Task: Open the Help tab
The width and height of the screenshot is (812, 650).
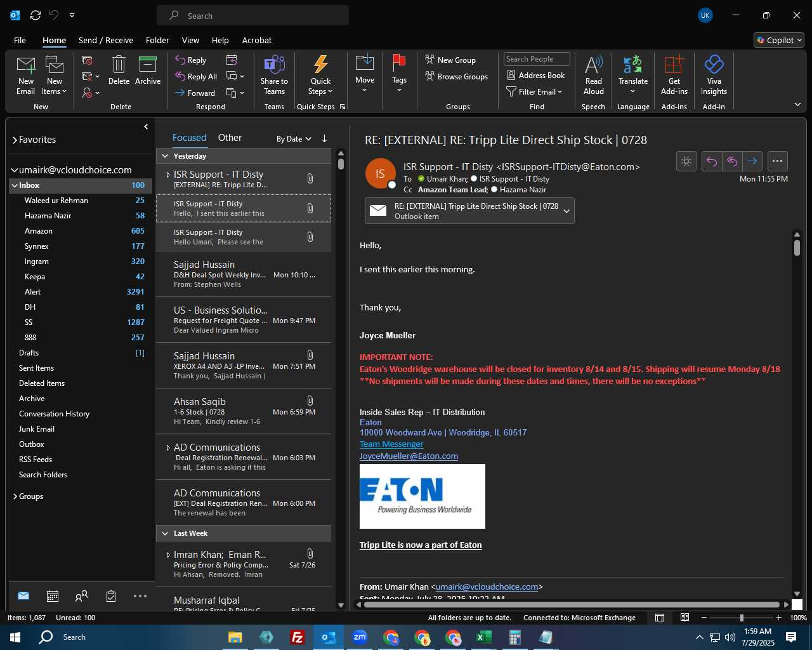Action: pyautogui.click(x=220, y=40)
